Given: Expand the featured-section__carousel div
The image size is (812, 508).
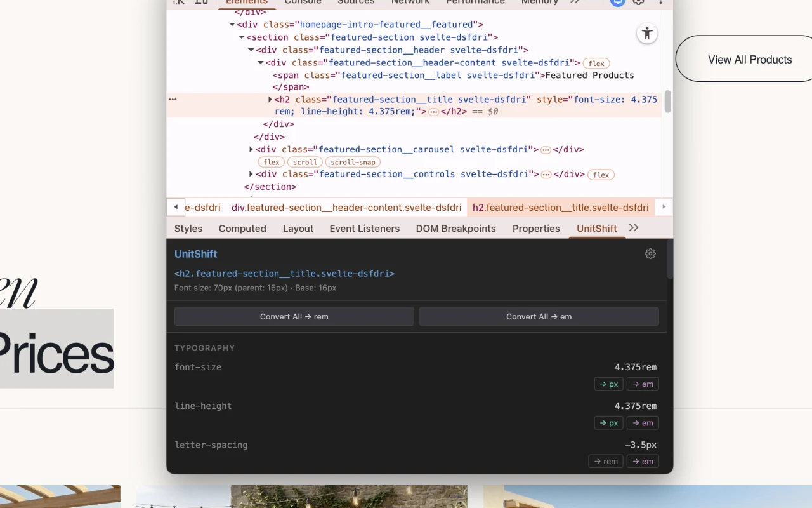Looking at the screenshot, I should click(251, 149).
